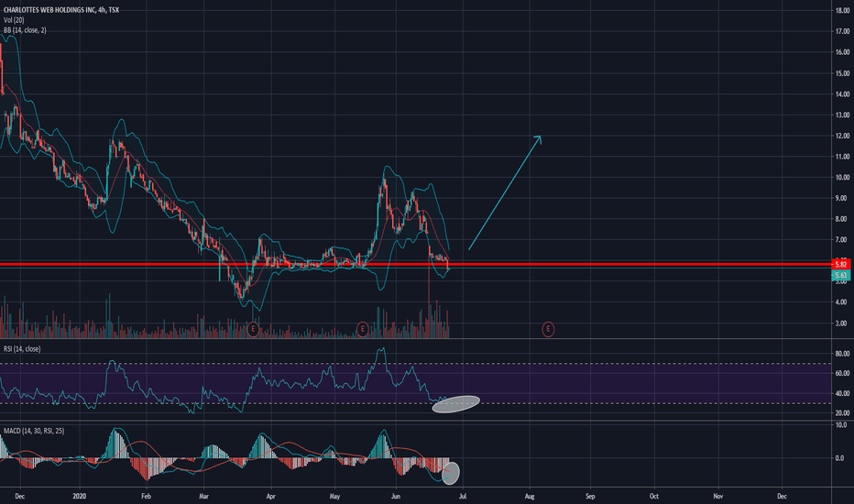Open the future earnings marker in August
The image size is (854, 504).
coord(548,329)
